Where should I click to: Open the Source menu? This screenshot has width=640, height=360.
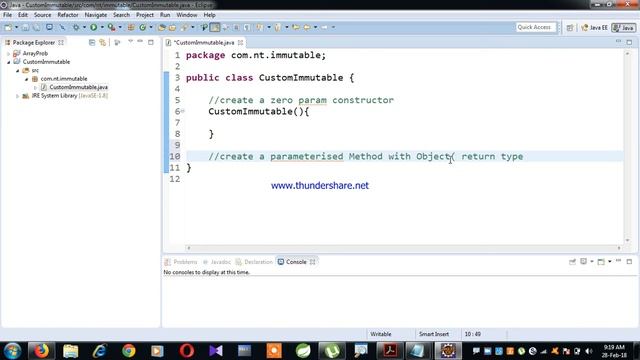click(x=42, y=15)
